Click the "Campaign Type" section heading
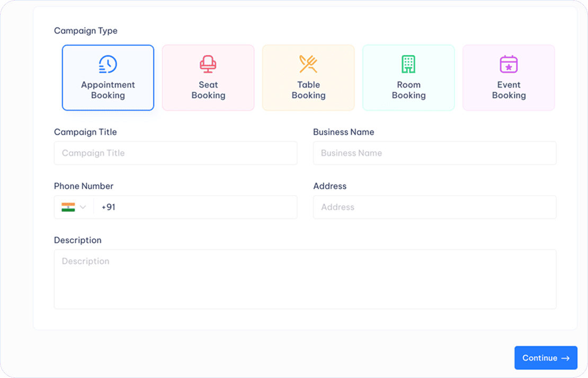Viewport: 588px width, 378px height. coord(86,31)
